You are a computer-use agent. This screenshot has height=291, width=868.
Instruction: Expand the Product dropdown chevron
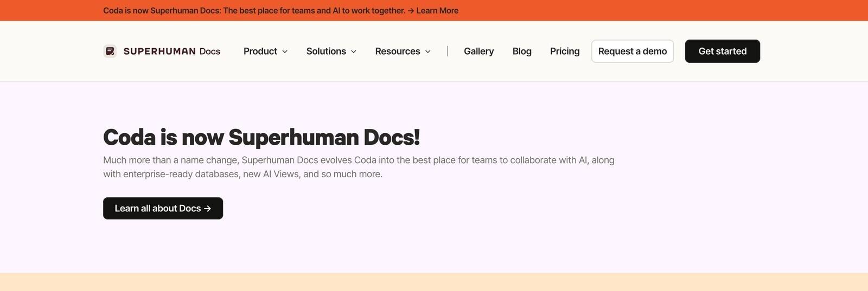[x=285, y=51]
